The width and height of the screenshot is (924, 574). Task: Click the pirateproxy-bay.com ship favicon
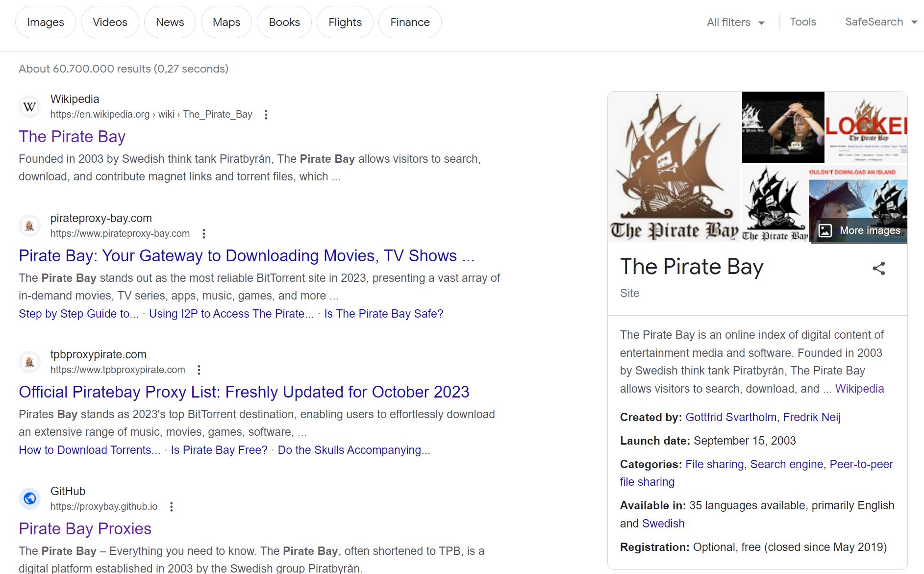click(29, 225)
